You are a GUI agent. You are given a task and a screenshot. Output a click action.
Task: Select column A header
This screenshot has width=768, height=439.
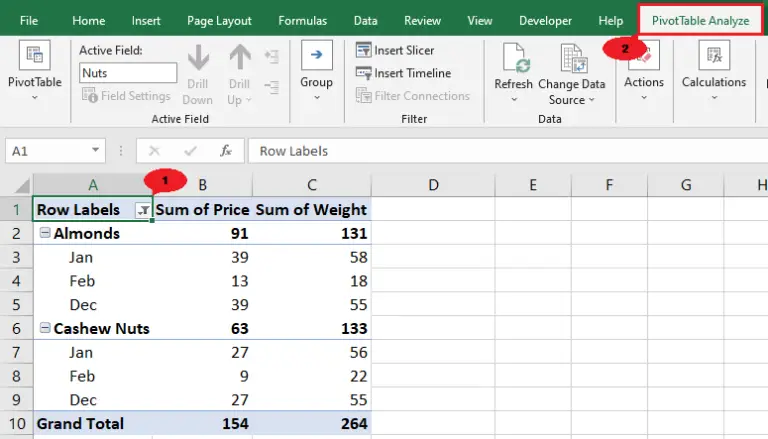(93, 185)
